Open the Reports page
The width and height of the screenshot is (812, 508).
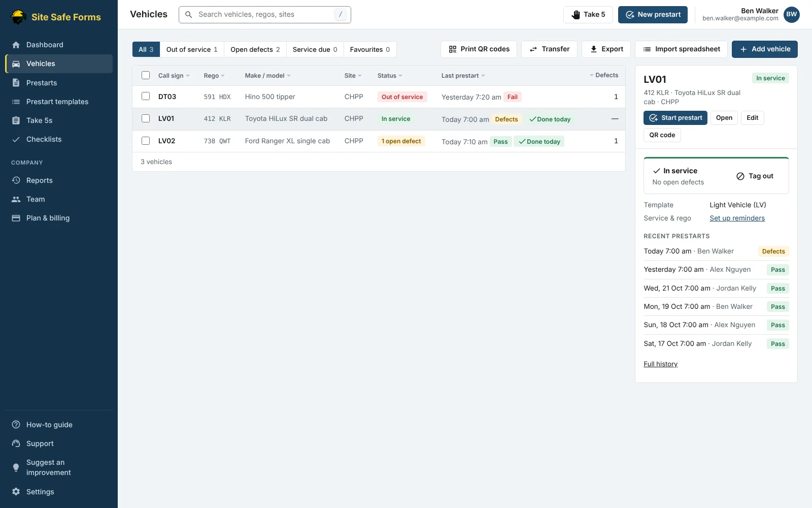[x=59, y=180]
